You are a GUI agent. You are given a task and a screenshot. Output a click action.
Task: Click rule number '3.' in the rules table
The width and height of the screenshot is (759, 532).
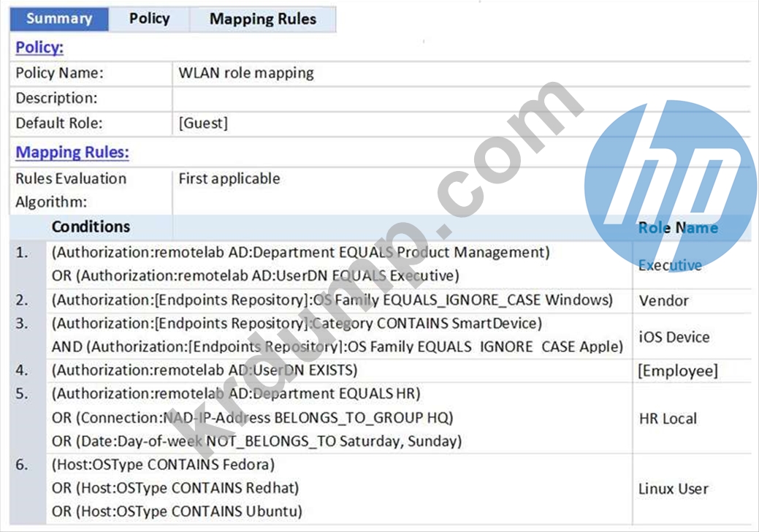click(x=22, y=323)
